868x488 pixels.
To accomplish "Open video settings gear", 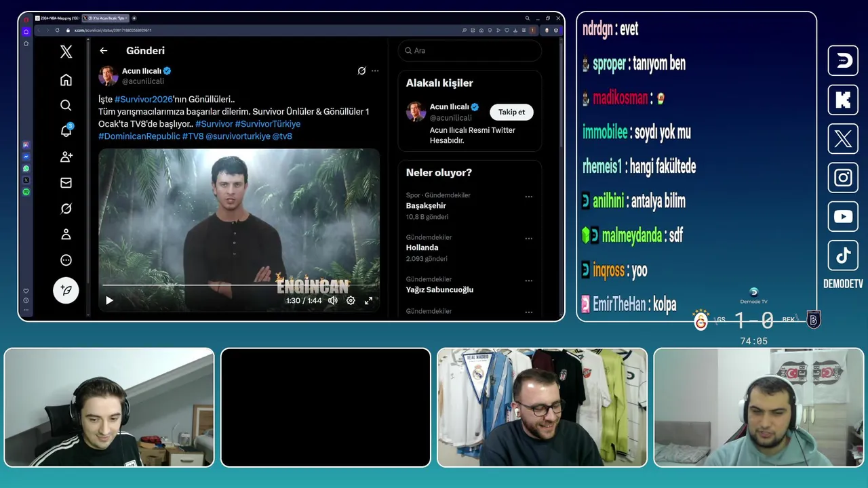I will [351, 300].
